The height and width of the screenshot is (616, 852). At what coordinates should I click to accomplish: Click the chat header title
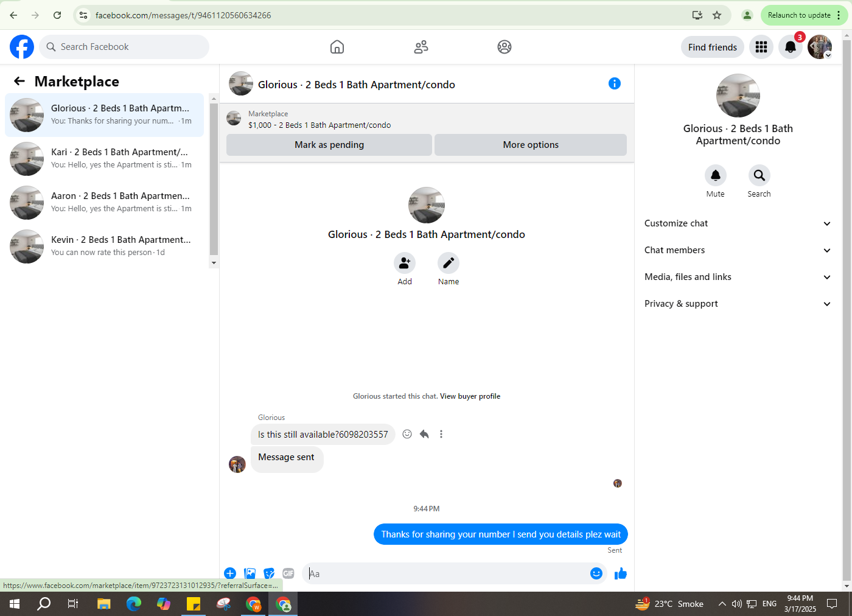357,85
